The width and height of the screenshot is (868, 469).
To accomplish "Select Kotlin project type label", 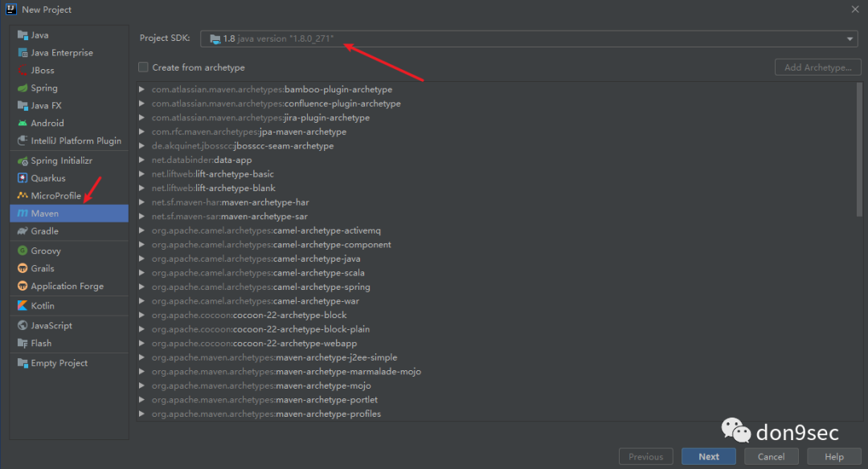I will (x=43, y=306).
